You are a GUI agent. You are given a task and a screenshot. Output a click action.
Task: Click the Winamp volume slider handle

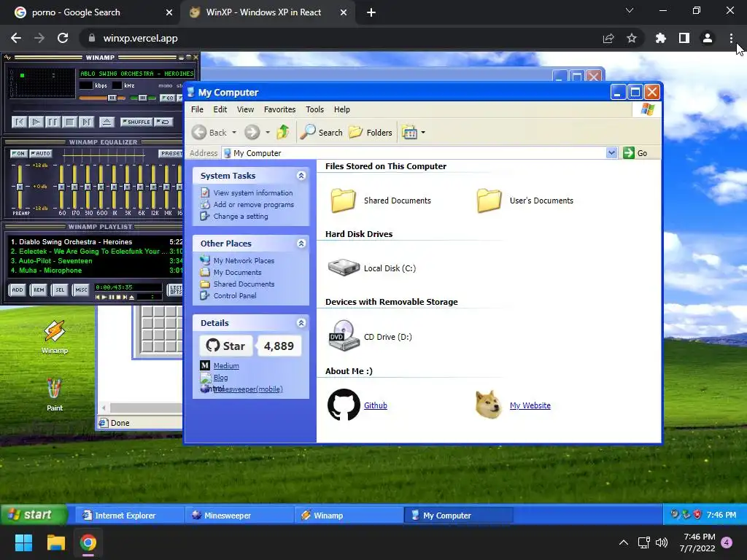tap(112, 98)
